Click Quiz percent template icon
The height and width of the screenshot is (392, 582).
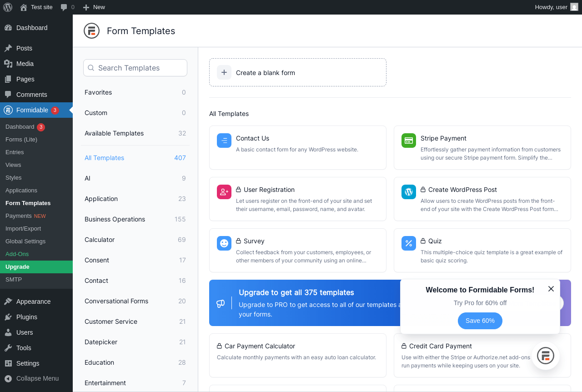409,243
